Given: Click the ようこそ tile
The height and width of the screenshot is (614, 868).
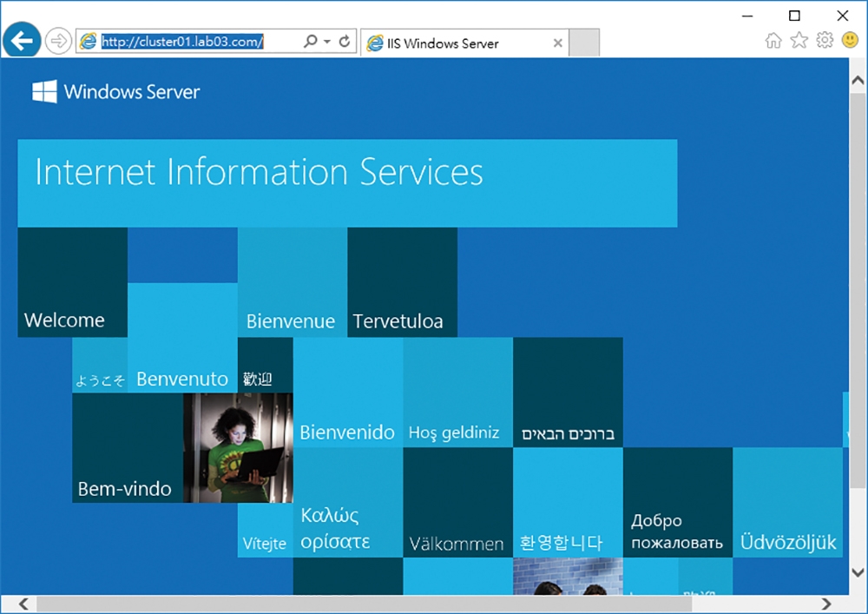Looking at the screenshot, I should pyautogui.click(x=100, y=366).
